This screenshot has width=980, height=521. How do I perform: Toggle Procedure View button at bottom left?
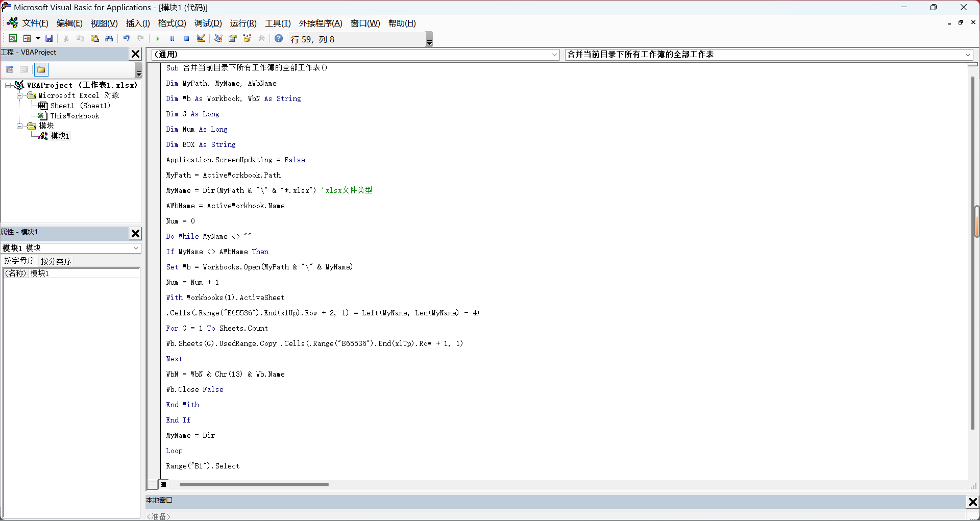tap(153, 484)
